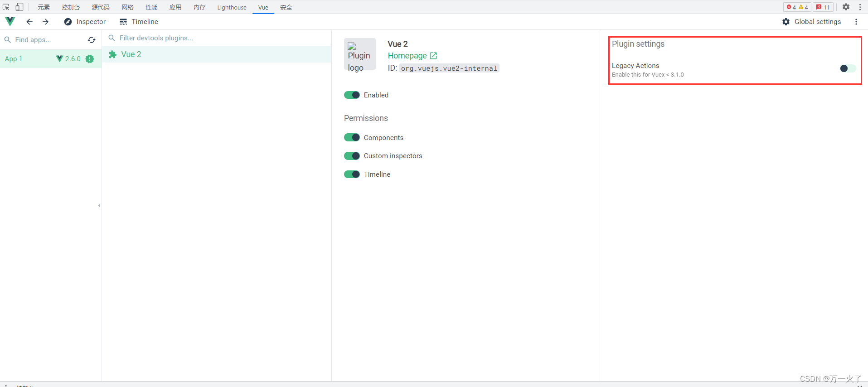Image resolution: width=868 pixels, height=387 pixels.
Task: Open the Lighthouse devtools tab
Action: [232, 7]
